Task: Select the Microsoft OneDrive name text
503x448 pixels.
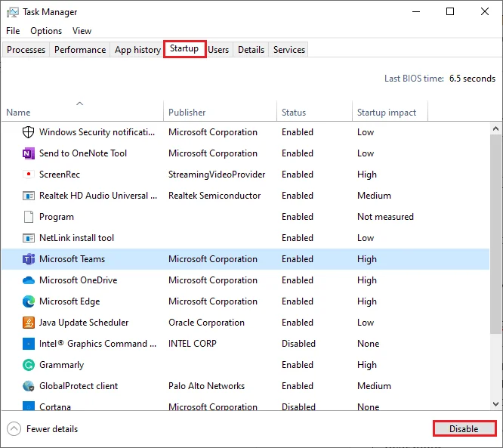Action: coord(78,280)
